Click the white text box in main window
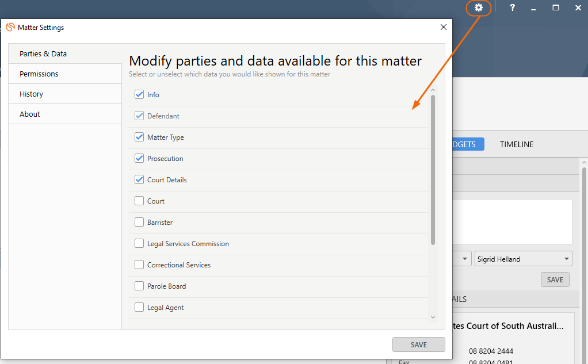This screenshot has height=364, width=588. (x=512, y=222)
